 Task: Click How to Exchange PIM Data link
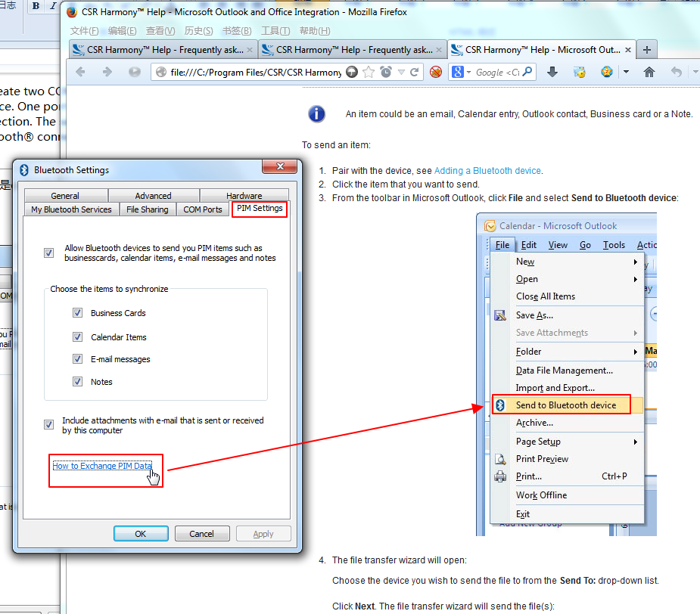pyautogui.click(x=102, y=465)
